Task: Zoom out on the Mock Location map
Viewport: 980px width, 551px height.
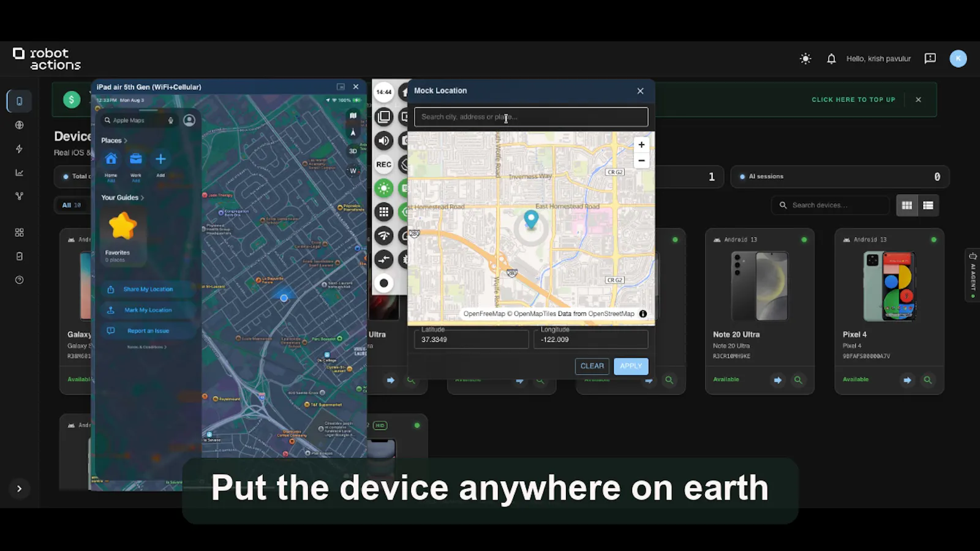Action: click(641, 160)
